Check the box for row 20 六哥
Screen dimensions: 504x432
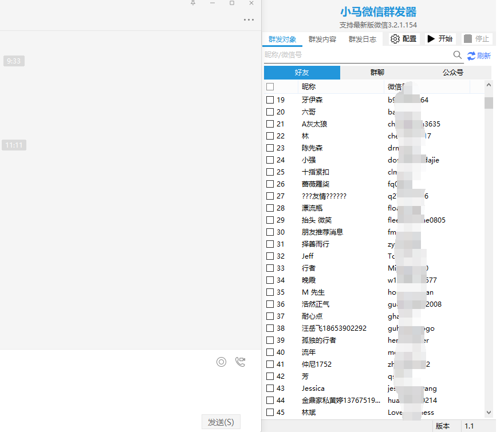coord(270,112)
